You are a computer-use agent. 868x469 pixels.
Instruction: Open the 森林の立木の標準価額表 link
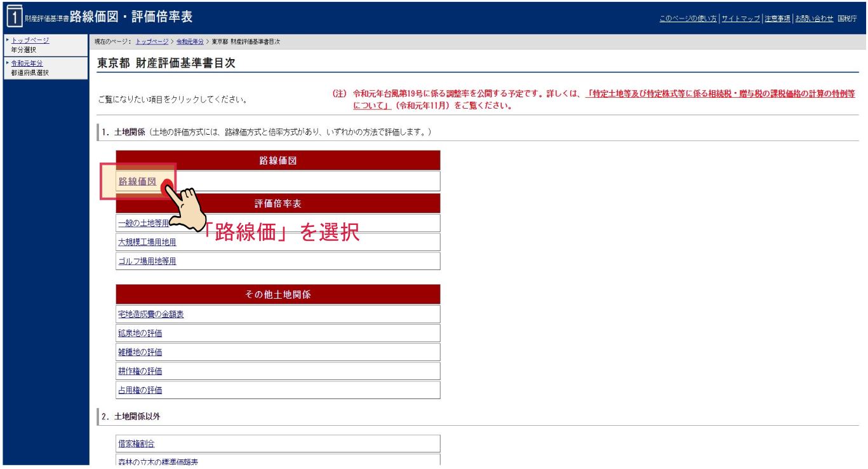(x=158, y=462)
